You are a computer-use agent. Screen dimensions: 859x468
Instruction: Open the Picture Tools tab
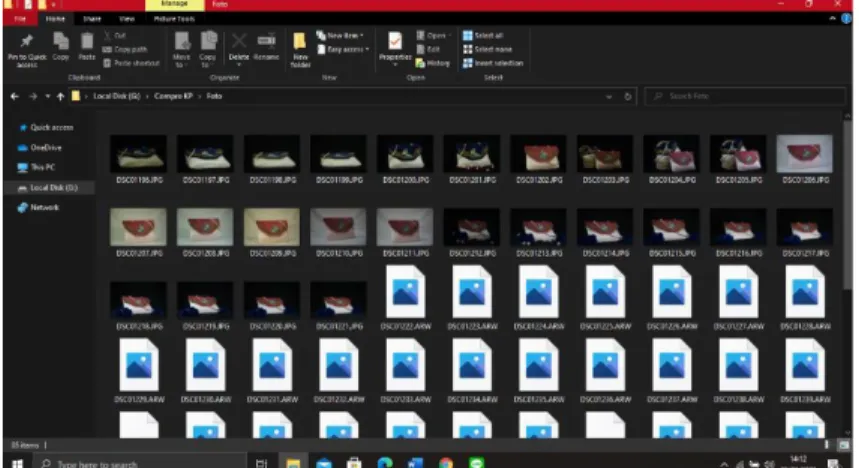coord(174,19)
